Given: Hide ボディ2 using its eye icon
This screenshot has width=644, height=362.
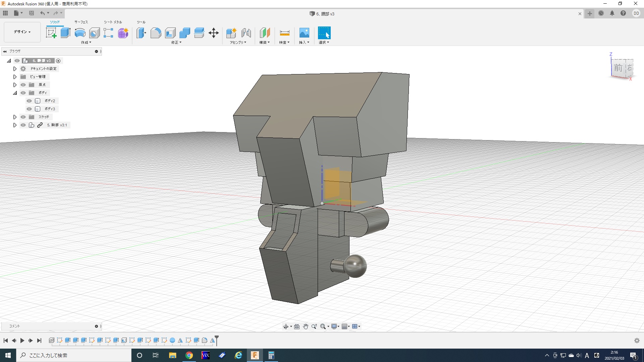Looking at the screenshot, I should (x=29, y=101).
